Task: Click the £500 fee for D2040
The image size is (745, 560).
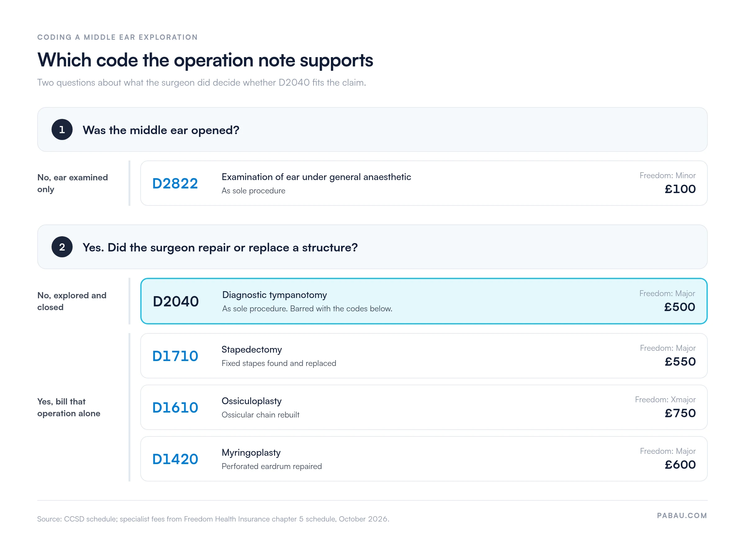Action: click(680, 307)
